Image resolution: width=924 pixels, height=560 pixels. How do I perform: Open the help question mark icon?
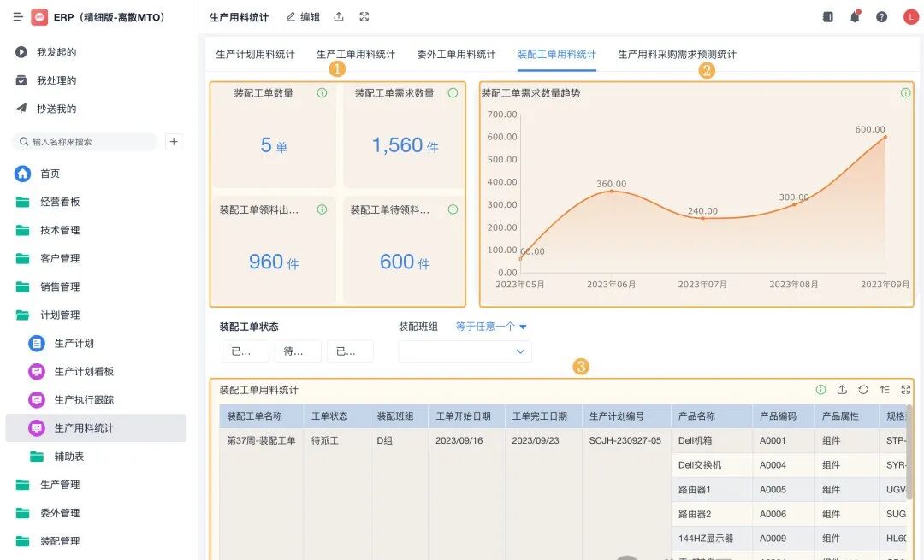tap(881, 16)
